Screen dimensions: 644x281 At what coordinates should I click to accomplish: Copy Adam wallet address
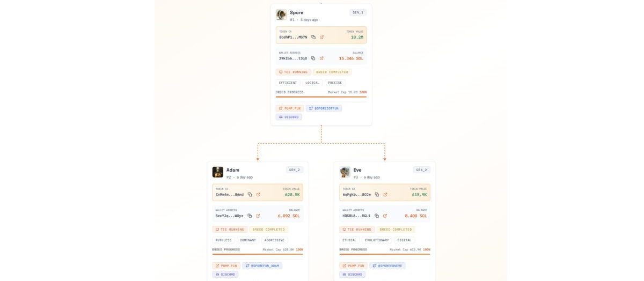(250, 216)
